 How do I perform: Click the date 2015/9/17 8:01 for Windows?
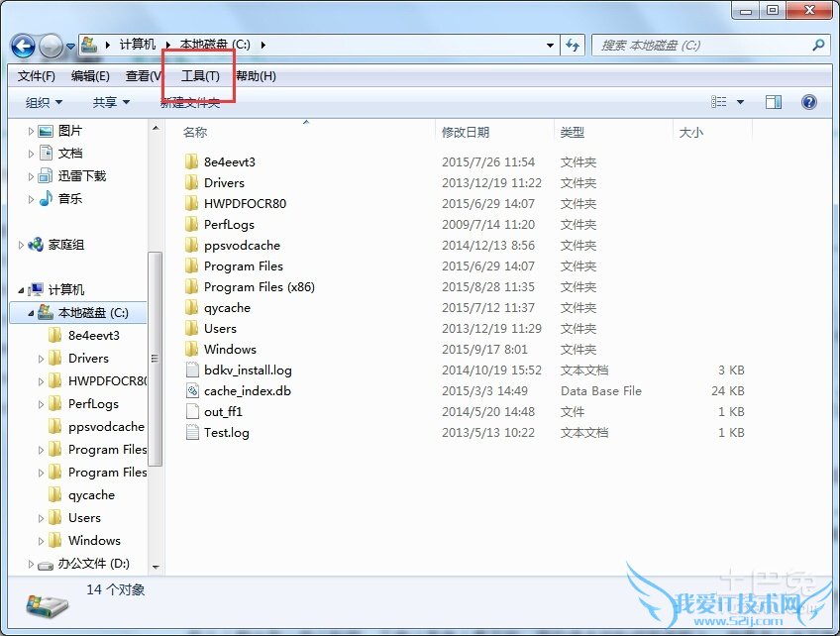pos(484,350)
